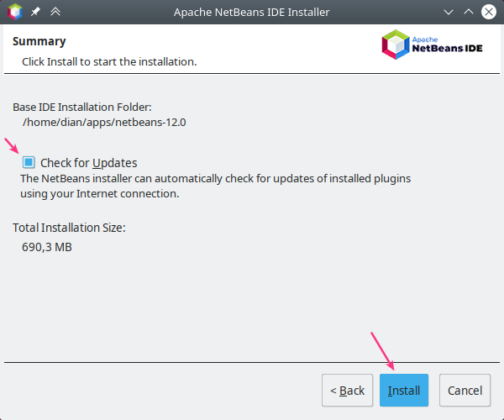504x420 pixels.
Task: Pin window on all desktops
Action: click(x=35, y=13)
